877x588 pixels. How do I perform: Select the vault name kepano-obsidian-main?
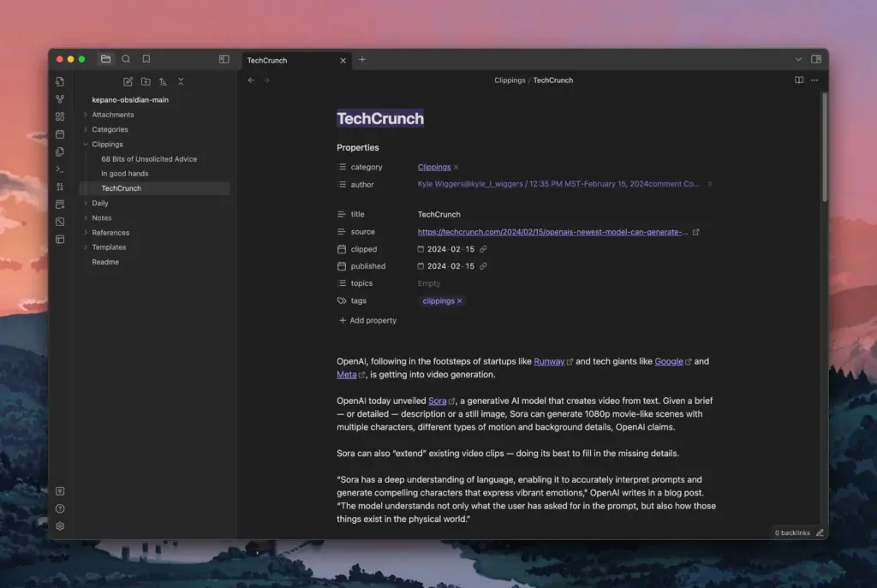click(x=130, y=99)
